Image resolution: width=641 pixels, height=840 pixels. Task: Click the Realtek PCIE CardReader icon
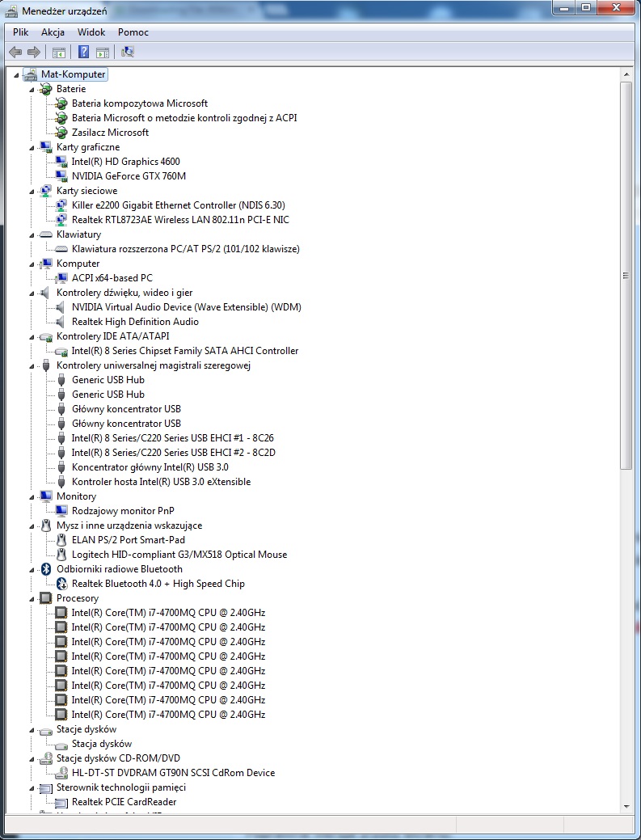61,803
